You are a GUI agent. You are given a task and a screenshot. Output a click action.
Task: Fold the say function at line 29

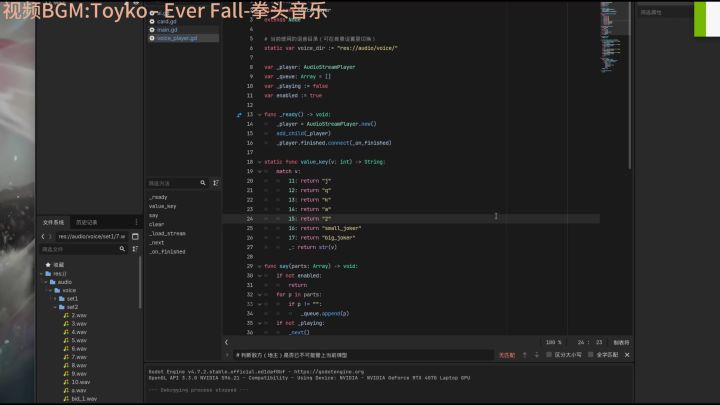259,266
